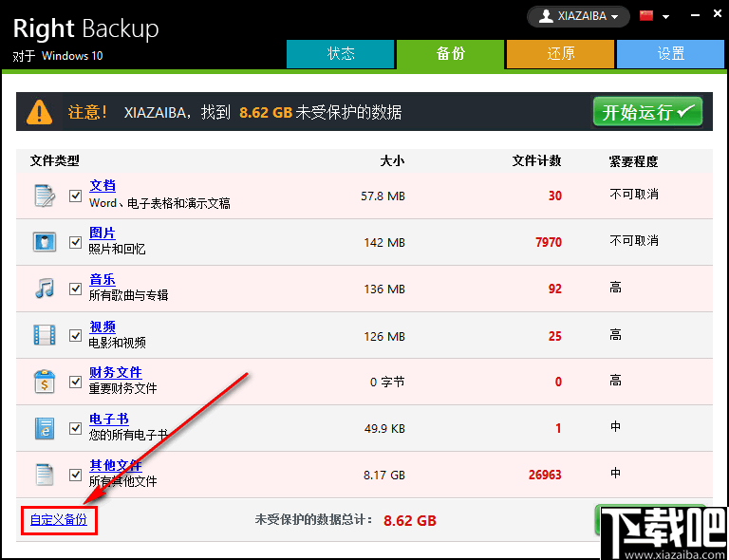
Task: Click the Other files (其他文件) page icon
Action: (45, 475)
